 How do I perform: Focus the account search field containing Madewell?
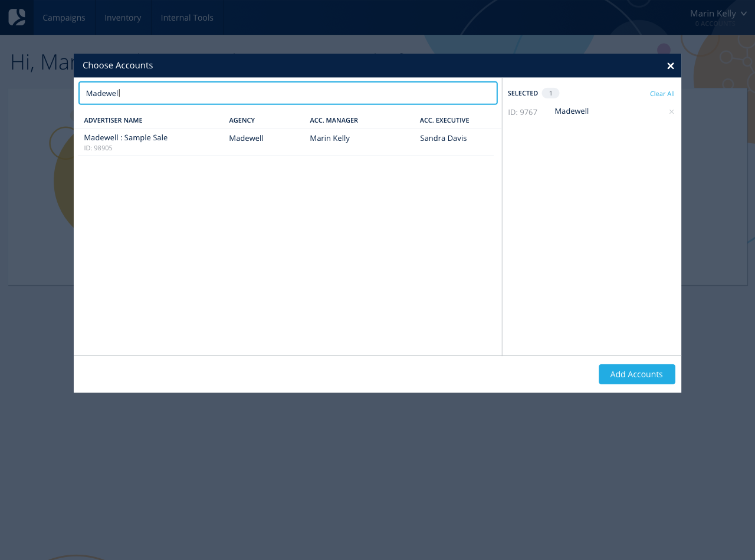tap(288, 93)
